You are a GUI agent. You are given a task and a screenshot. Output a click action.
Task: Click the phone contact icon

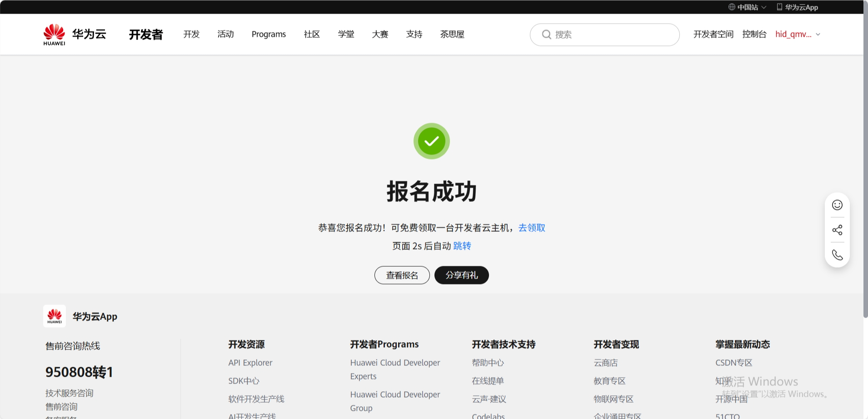tap(837, 255)
